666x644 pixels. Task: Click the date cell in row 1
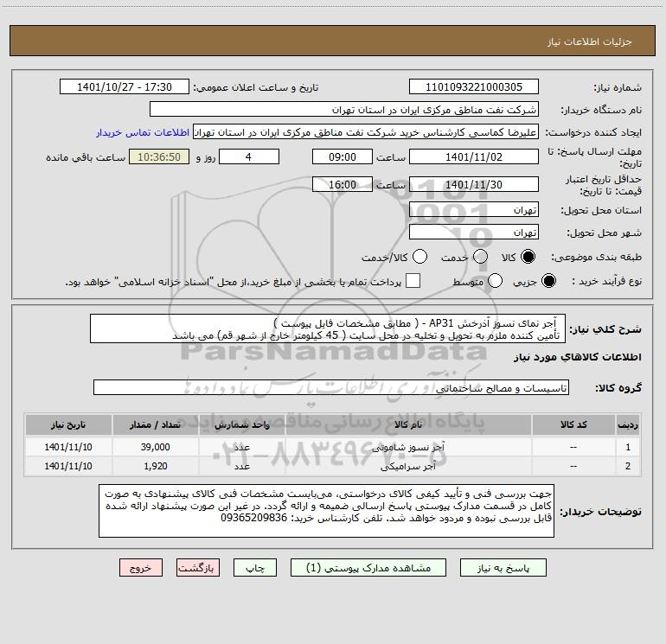click(68, 447)
